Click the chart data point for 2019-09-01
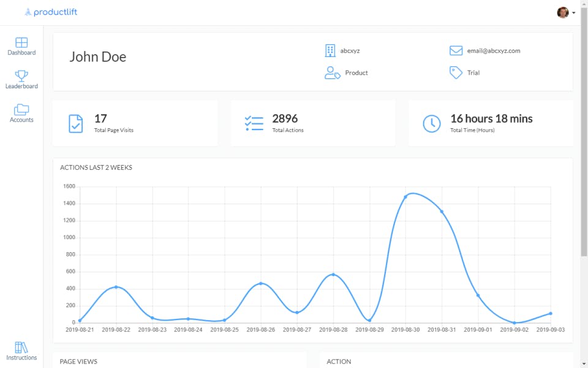588x368 pixels. pos(478,296)
